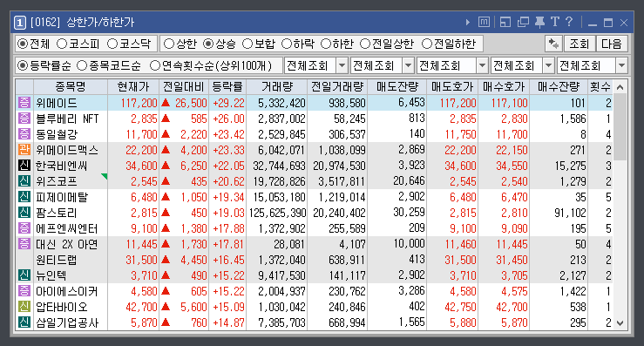Click the scrollbar down arrow
The width and height of the screenshot is (644, 346).
pos(620,323)
